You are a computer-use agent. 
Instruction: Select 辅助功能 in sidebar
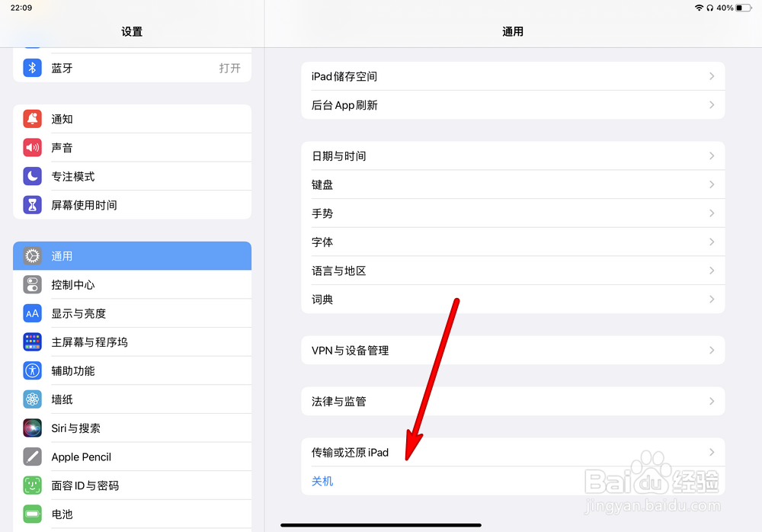[132, 370]
